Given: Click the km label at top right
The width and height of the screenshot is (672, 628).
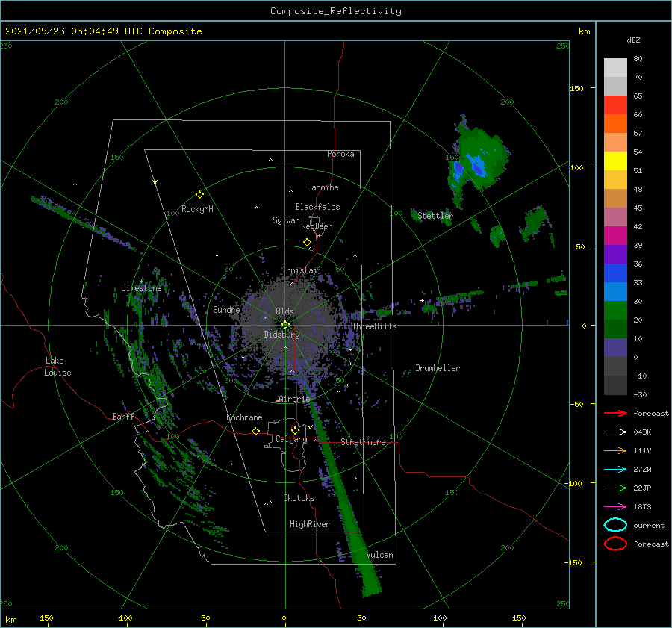Looking at the screenshot, I should 585,31.
